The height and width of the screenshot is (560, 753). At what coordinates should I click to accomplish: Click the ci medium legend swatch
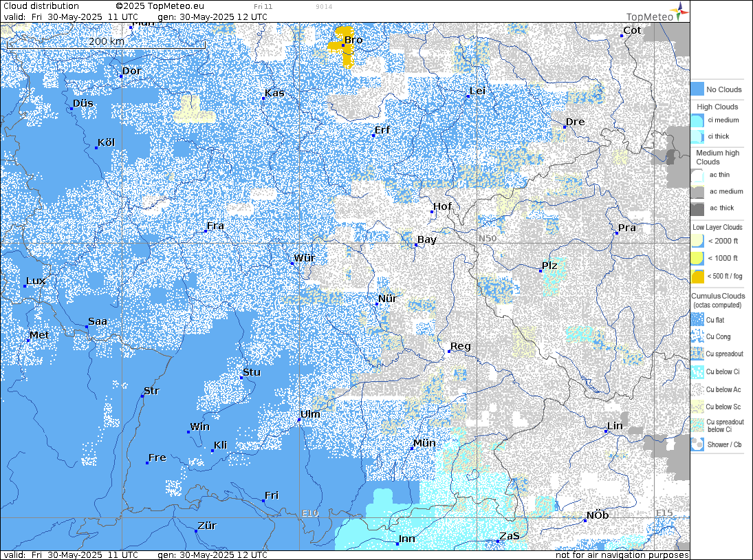697,120
